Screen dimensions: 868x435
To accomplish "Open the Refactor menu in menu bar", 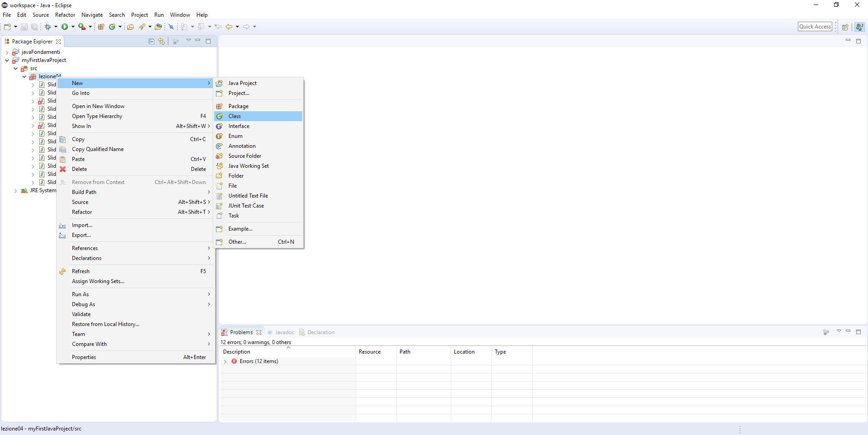I will (x=65, y=15).
